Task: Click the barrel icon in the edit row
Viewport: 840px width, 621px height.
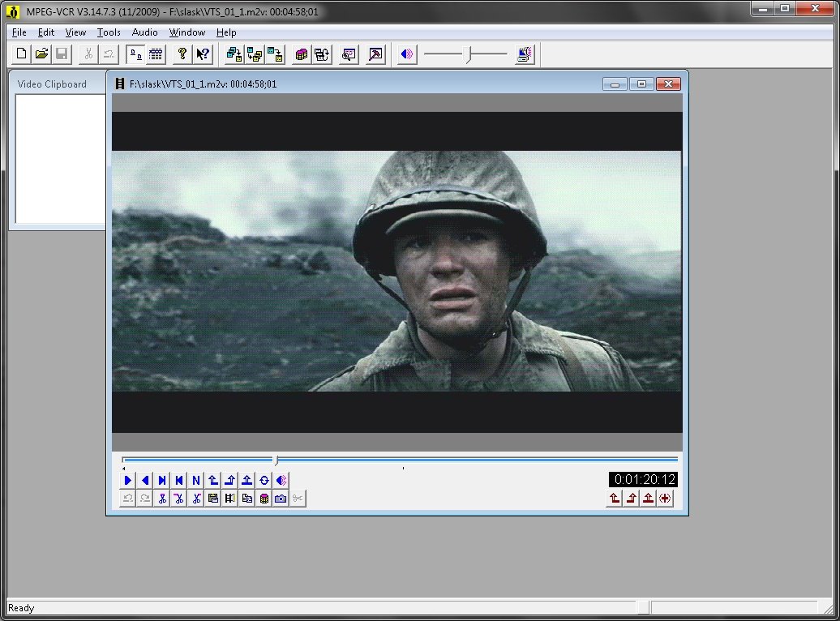Action: 264,499
